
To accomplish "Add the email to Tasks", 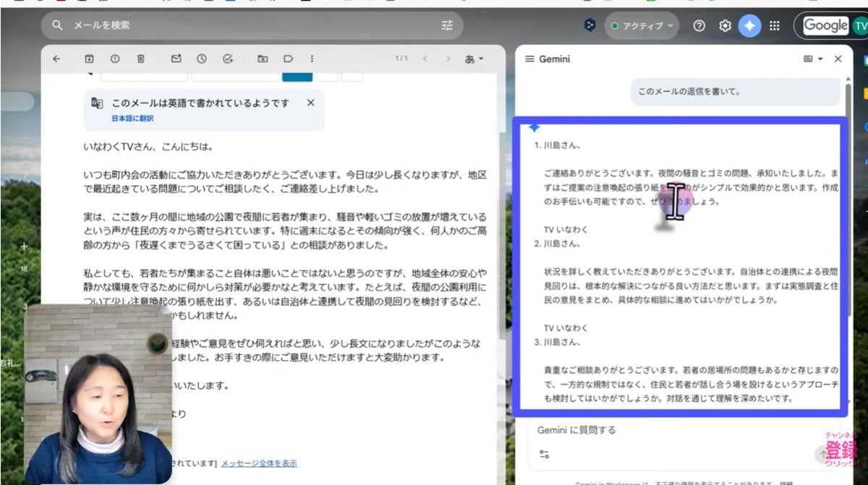I will [x=228, y=59].
